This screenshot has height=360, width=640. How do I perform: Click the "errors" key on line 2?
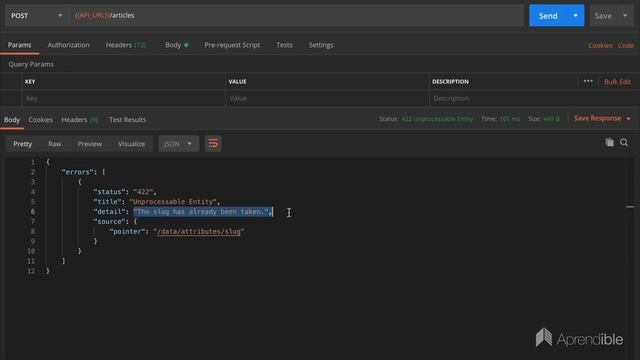coord(78,172)
